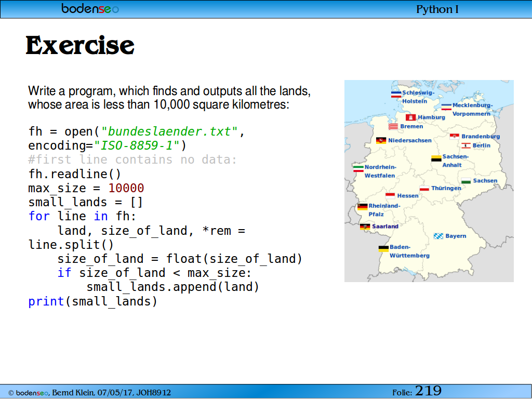Click the 'Brandenburg' map label
532x399 pixels.
tap(481, 137)
